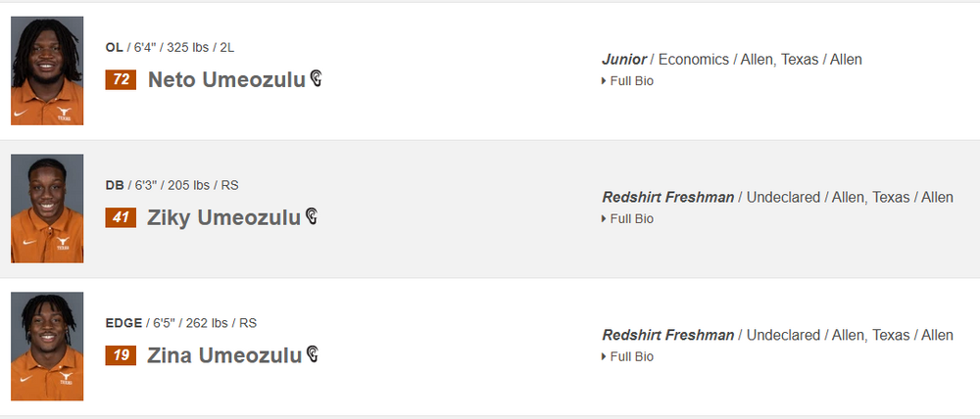The width and height of the screenshot is (980, 419).
Task: Click the Junior class label
Action: click(625, 60)
